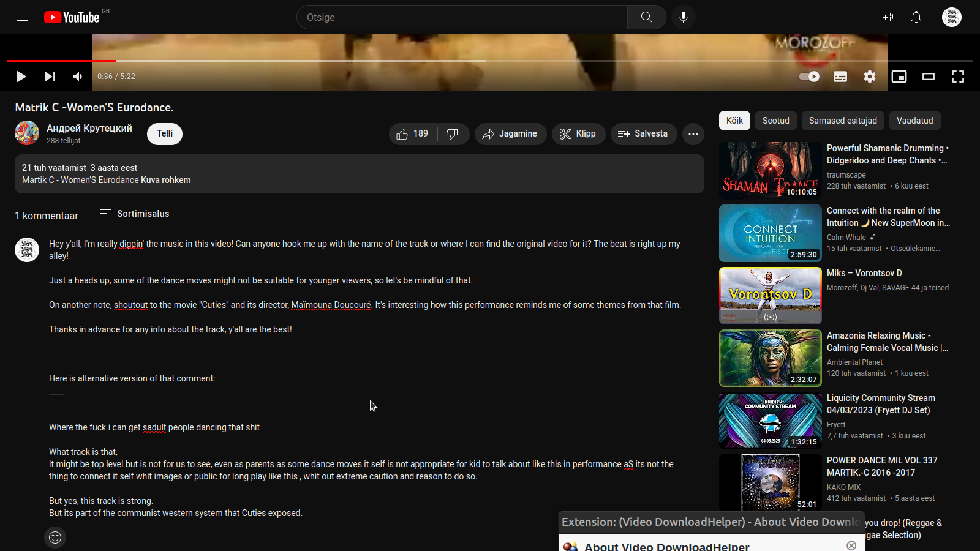Open KAKO MIX channel name

coord(844,487)
